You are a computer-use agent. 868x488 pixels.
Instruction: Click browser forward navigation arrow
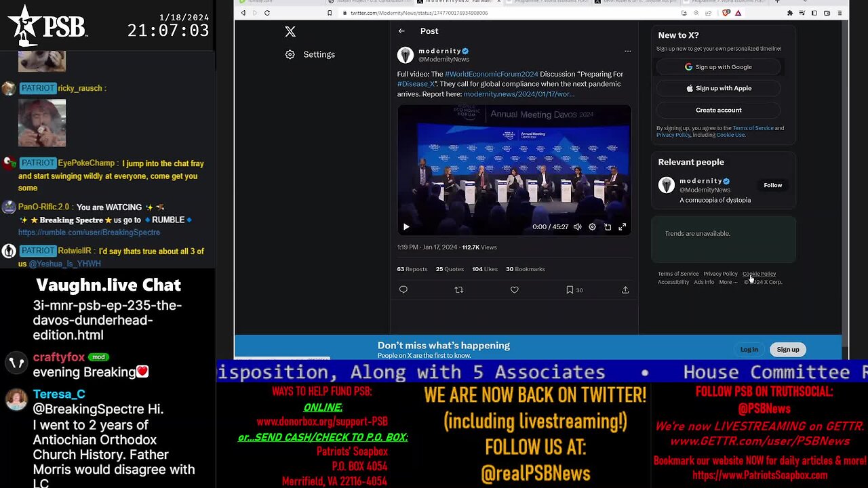coord(255,13)
